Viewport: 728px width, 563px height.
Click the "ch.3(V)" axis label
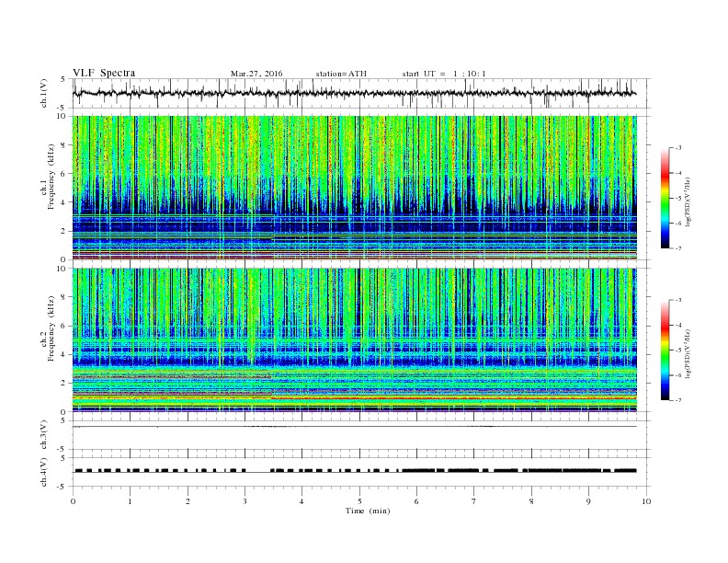(44, 435)
